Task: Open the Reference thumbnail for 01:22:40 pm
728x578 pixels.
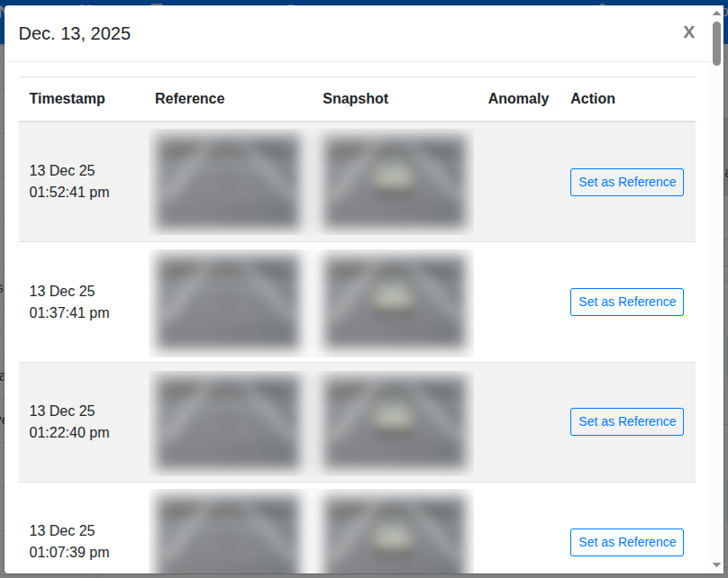Action: click(x=227, y=421)
